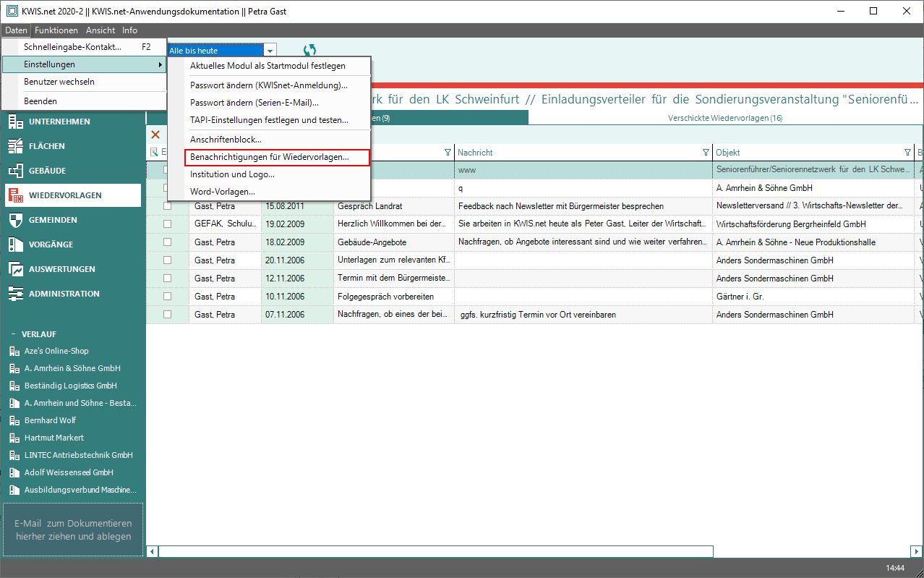The width and height of the screenshot is (924, 578).
Task: Tick checkbox for Folgegespräch vorbereiten row
Action: click(167, 297)
